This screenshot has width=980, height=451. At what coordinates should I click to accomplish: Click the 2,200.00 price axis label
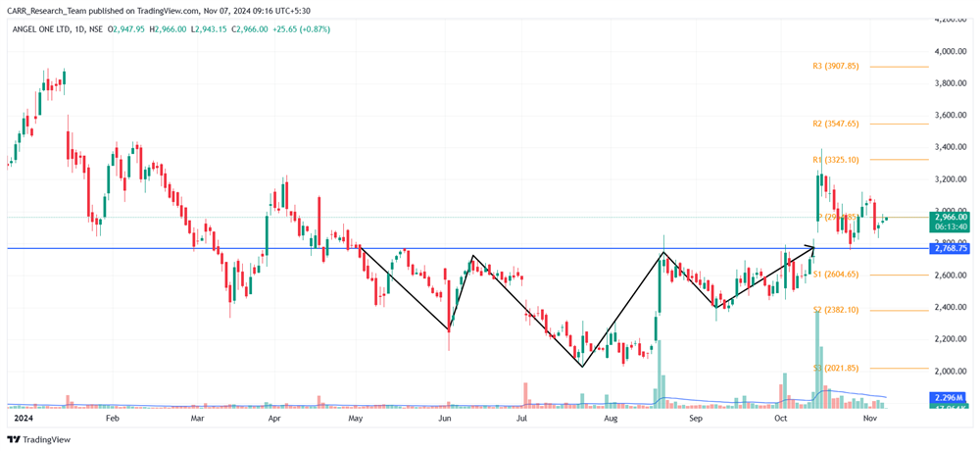951,339
